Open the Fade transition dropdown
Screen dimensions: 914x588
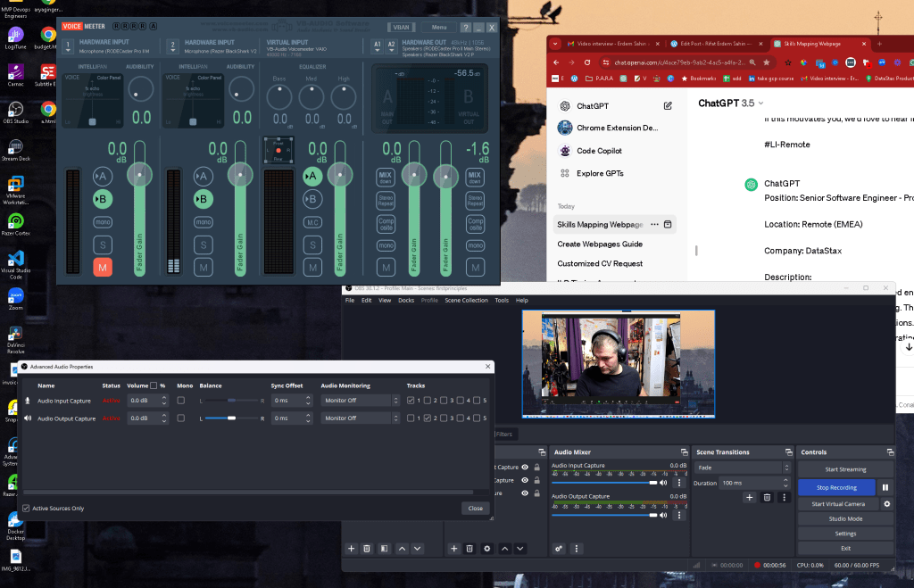[x=742, y=468]
